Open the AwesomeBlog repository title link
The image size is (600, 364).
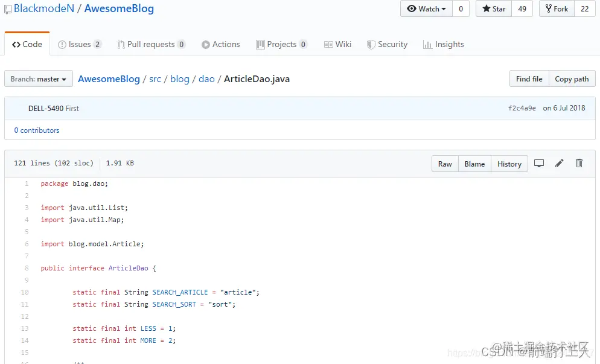(119, 8)
